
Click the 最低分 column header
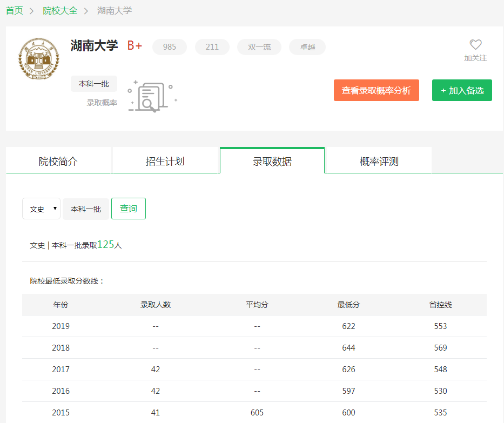coord(348,304)
